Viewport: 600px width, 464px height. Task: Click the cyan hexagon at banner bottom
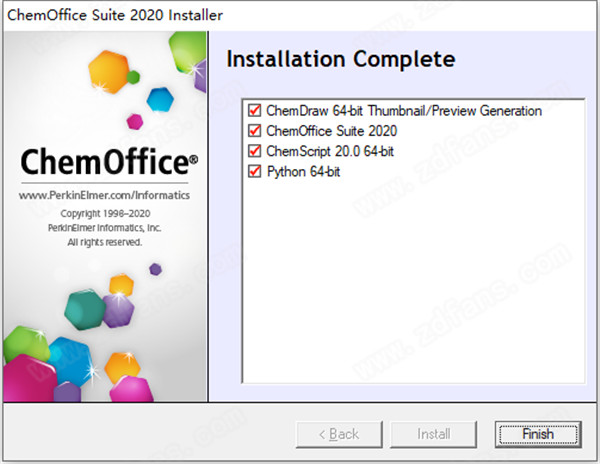point(68,358)
